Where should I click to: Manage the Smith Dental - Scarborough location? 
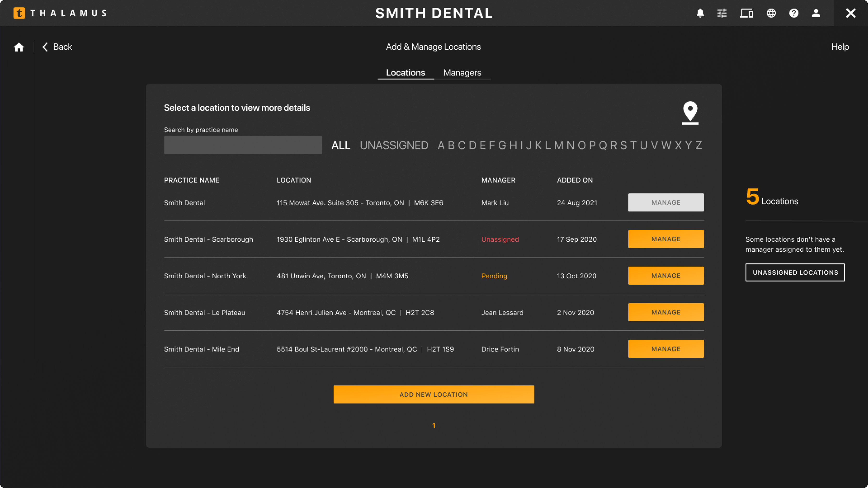(666, 239)
